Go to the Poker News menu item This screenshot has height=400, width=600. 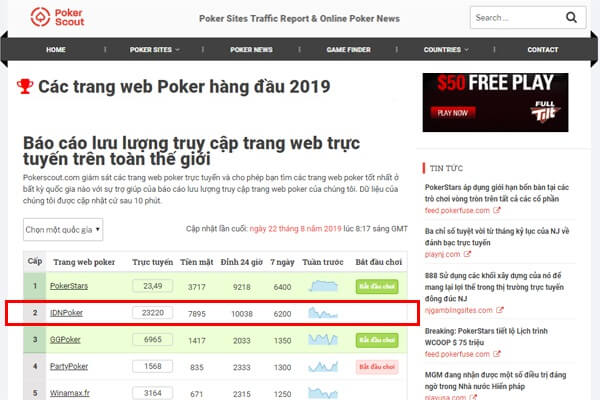click(x=251, y=50)
